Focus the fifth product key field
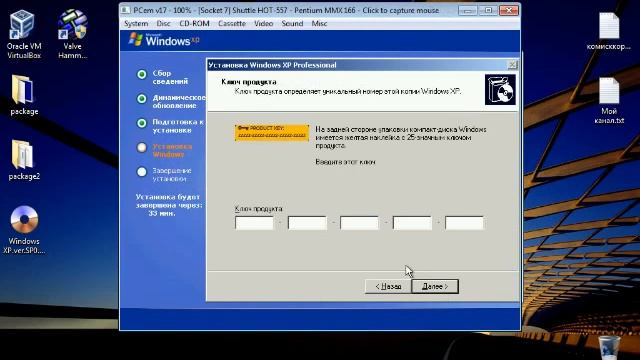 pyautogui.click(x=464, y=223)
